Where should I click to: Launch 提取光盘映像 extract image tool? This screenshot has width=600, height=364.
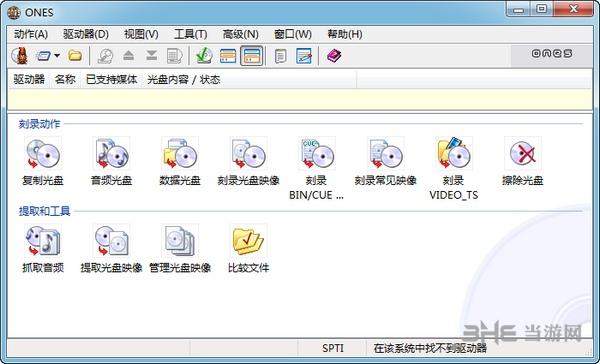tap(111, 249)
